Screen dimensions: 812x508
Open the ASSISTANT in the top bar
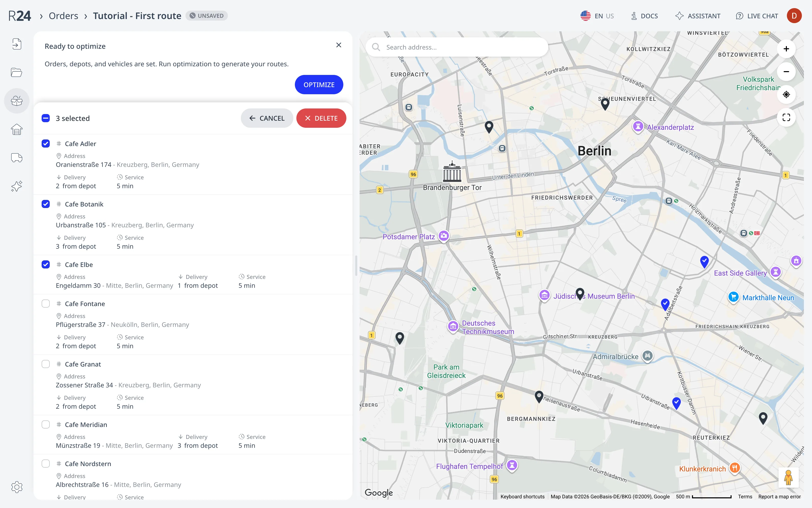coord(698,16)
